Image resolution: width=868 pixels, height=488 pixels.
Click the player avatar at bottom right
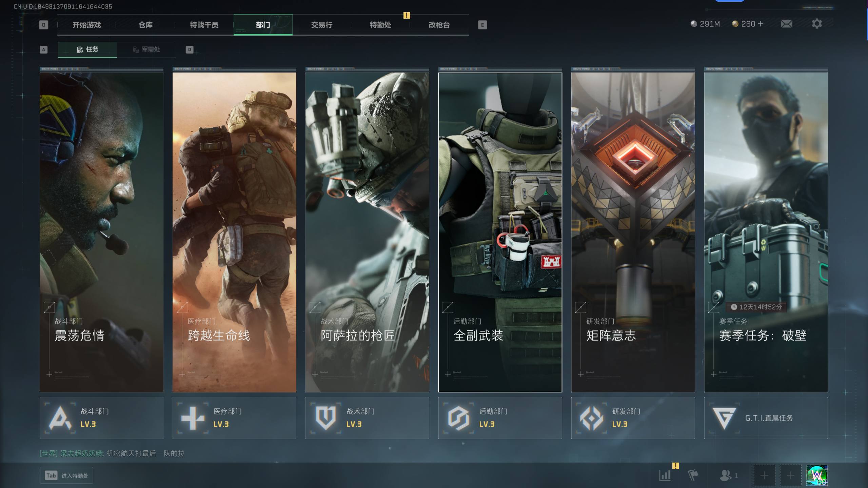tap(816, 475)
